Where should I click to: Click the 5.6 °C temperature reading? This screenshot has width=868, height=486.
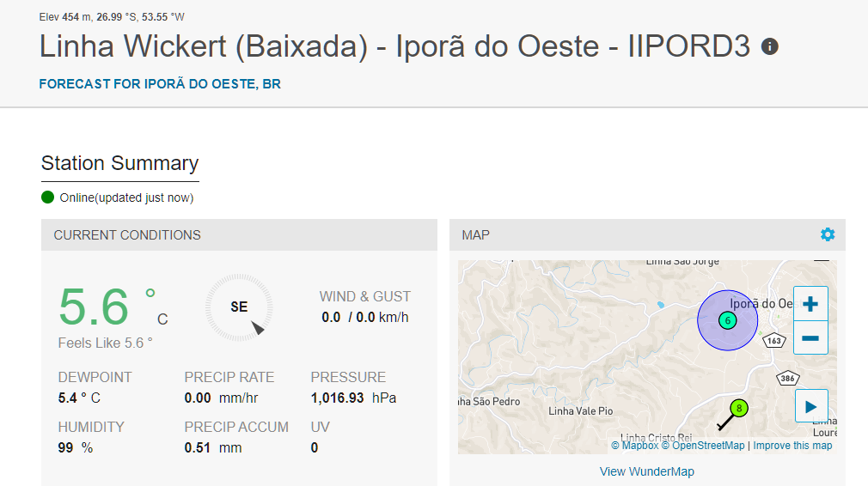[113, 307]
